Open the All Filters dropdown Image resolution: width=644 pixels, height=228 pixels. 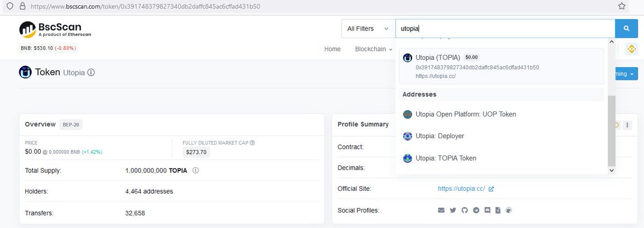pos(368,28)
